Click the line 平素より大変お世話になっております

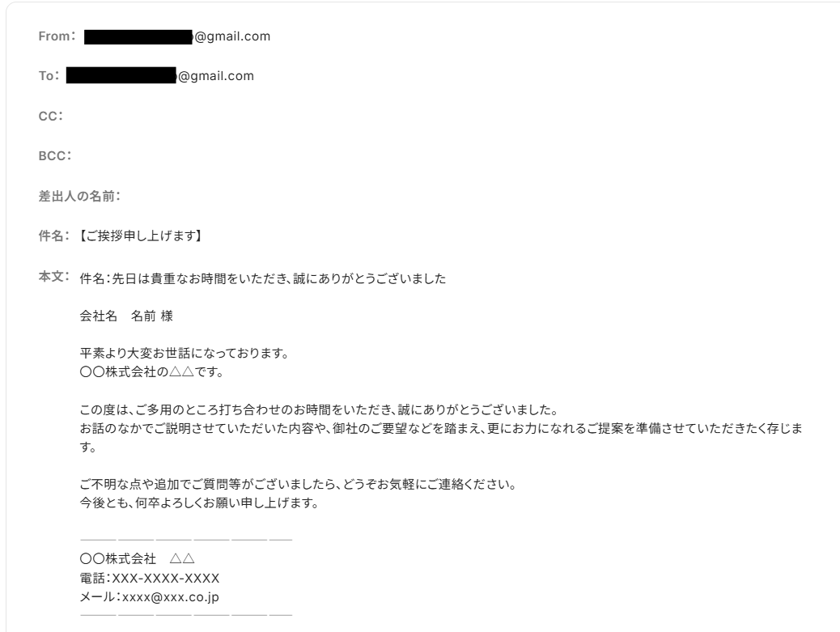click(185, 354)
